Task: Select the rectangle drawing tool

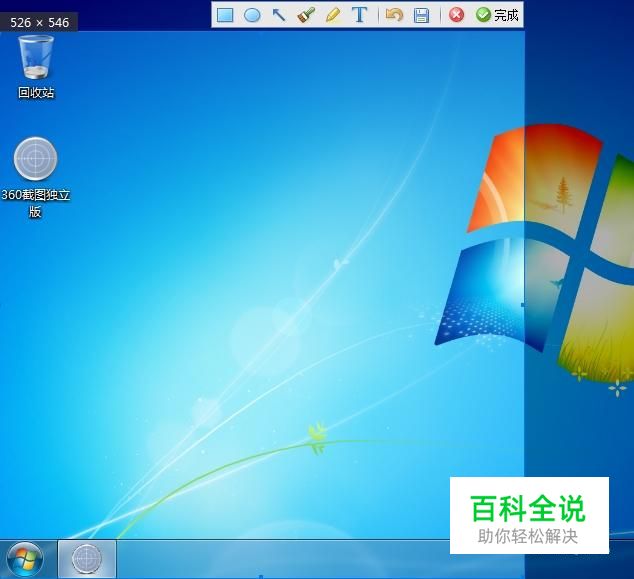Action: pos(225,15)
